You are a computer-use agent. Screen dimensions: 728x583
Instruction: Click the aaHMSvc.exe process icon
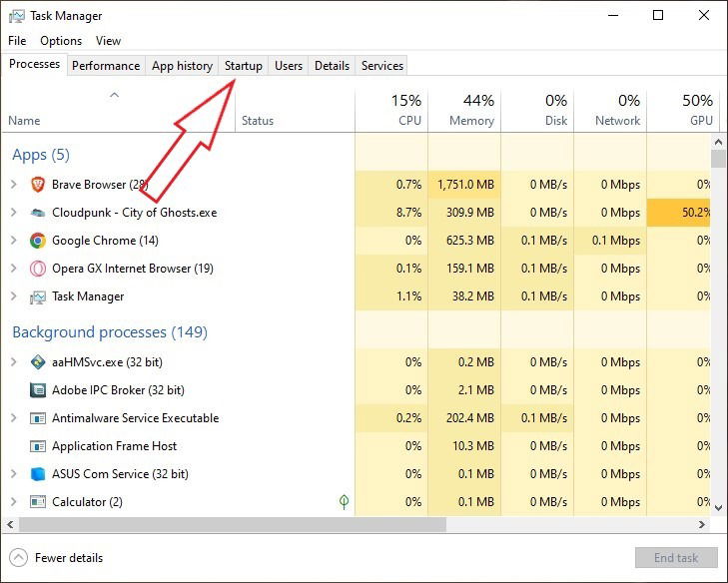pyautogui.click(x=38, y=362)
